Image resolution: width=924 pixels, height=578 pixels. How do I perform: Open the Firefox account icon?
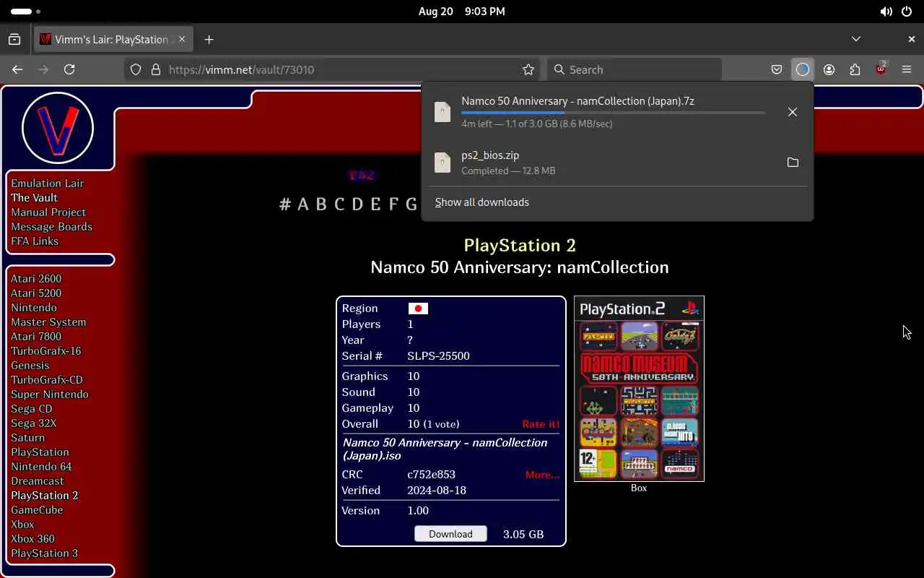(x=829, y=69)
